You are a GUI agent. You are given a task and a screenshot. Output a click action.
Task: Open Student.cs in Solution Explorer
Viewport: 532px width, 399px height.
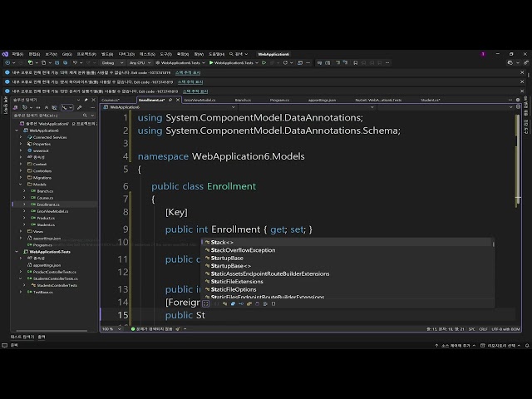(x=46, y=224)
